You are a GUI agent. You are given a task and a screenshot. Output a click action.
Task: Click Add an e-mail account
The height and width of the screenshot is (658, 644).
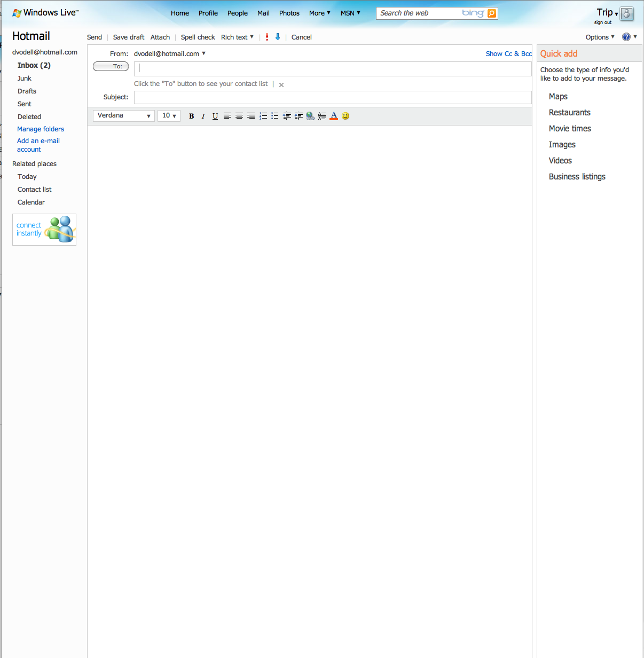pos(38,145)
